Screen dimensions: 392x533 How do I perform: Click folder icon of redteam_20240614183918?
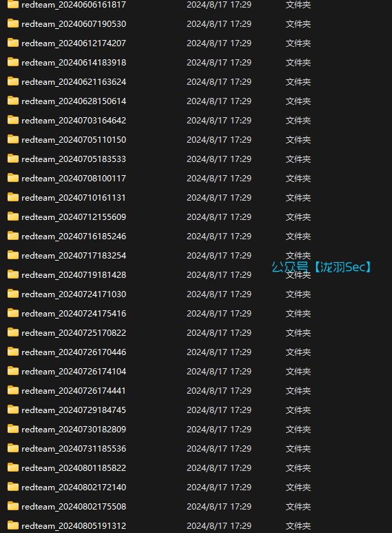click(x=13, y=62)
